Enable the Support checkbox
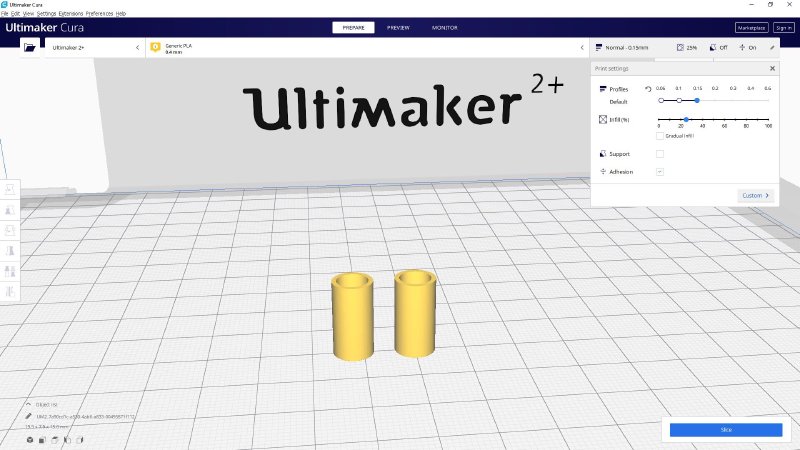The width and height of the screenshot is (800, 450). [x=660, y=154]
